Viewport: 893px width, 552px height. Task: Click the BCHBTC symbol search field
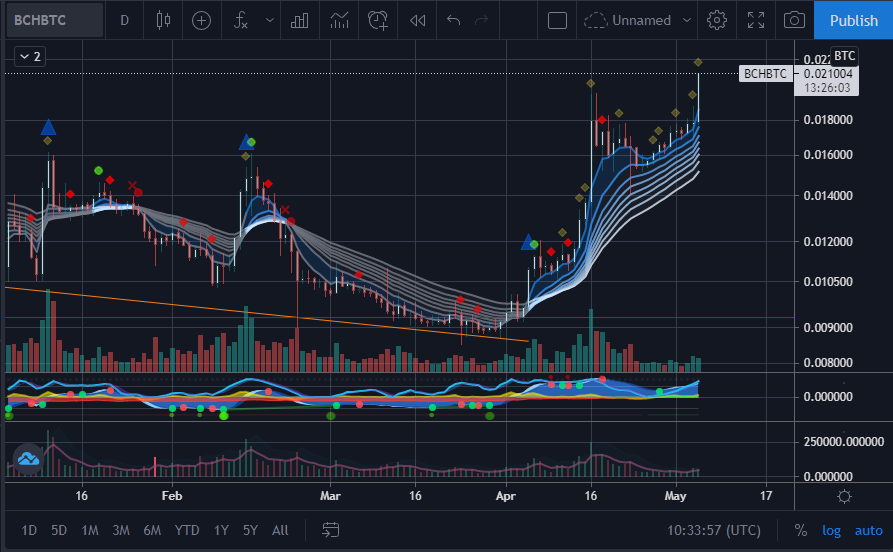(x=55, y=20)
